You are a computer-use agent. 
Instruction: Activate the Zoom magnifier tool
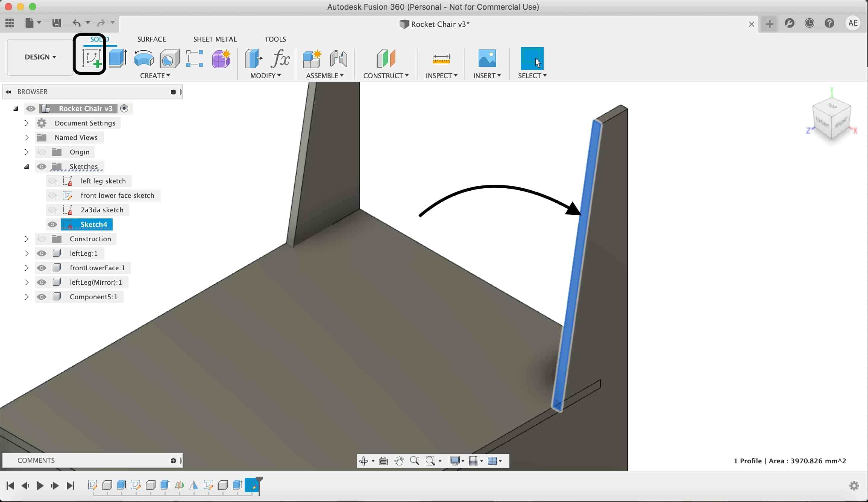415,461
